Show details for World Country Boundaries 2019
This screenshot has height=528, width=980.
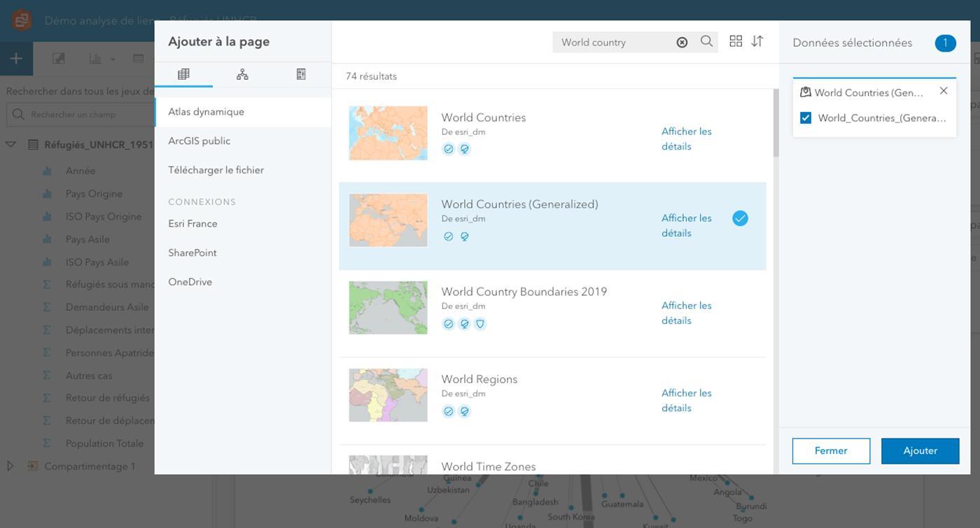pyautogui.click(x=686, y=313)
